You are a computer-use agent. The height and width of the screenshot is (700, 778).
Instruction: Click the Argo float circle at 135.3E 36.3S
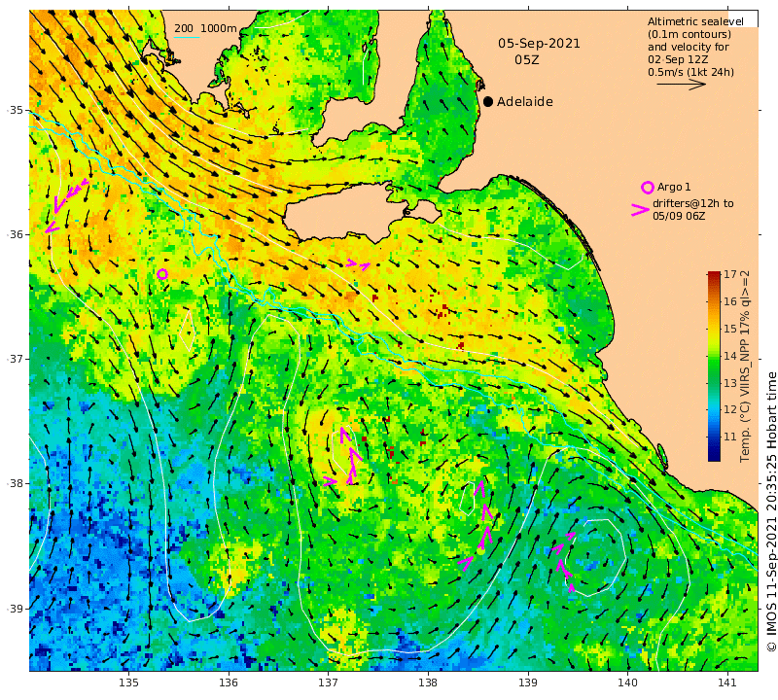coord(162,274)
